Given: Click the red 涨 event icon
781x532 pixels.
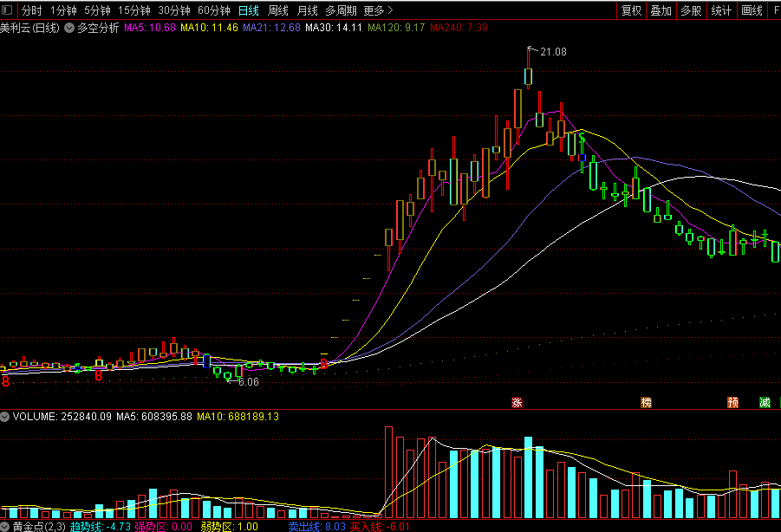Looking at the screenshot, I should [517, 403].
